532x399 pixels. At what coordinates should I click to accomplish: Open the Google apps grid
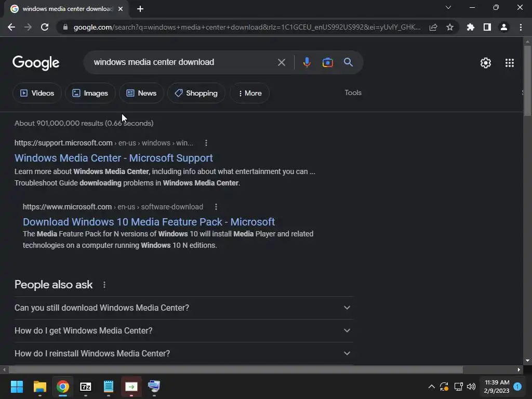point(510,63)
